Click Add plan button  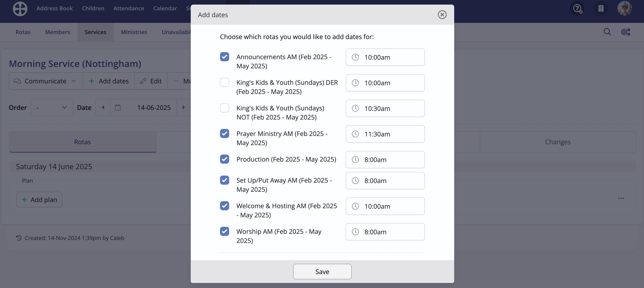click(x=39, y=200)
